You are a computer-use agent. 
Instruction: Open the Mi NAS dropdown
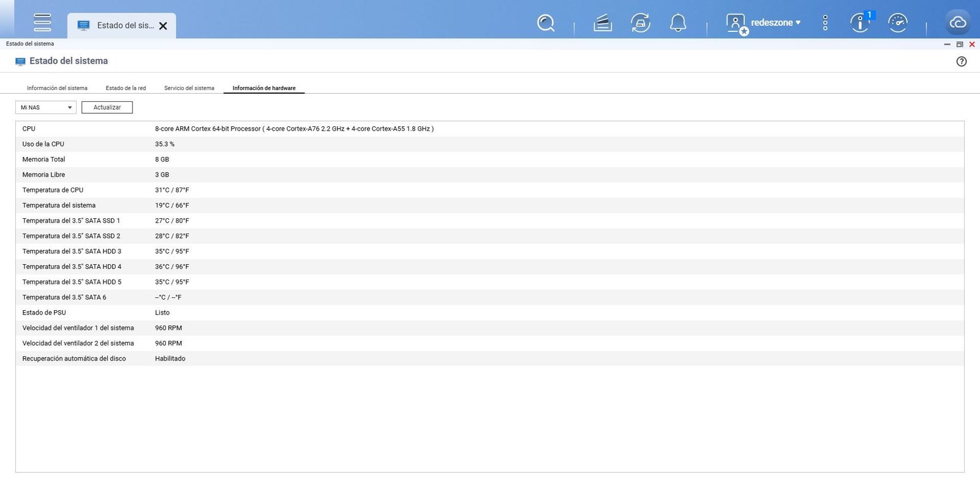46,108
